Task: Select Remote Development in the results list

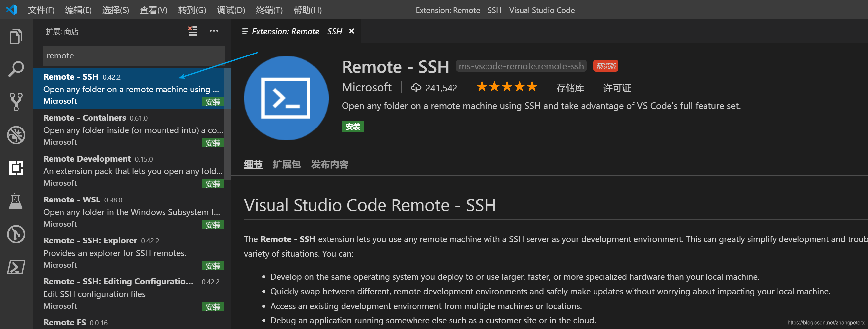Action: 129,170
